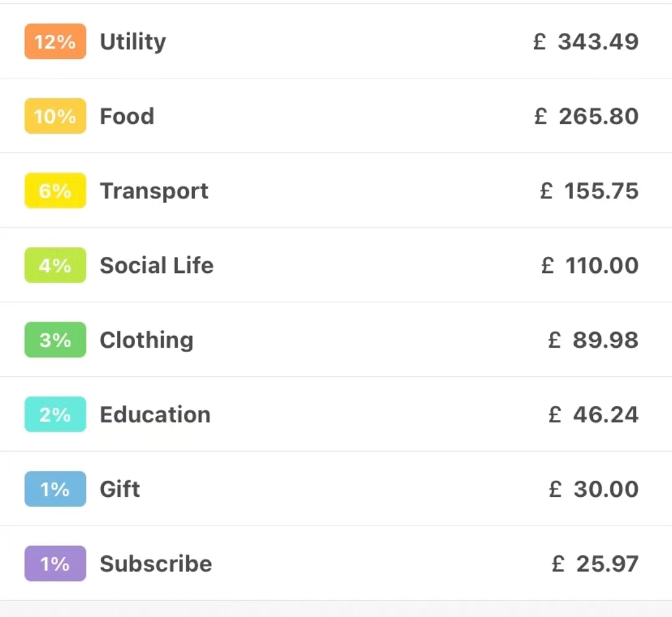Open the Subscribe category label
Viewport: 672px width, 617px height.
[x=156, y=564]
